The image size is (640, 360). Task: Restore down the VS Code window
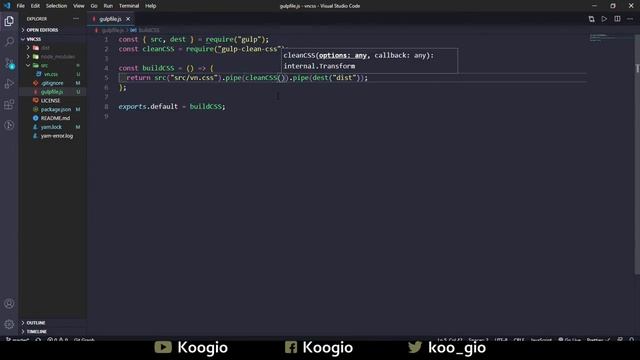[x=613, y=6]
